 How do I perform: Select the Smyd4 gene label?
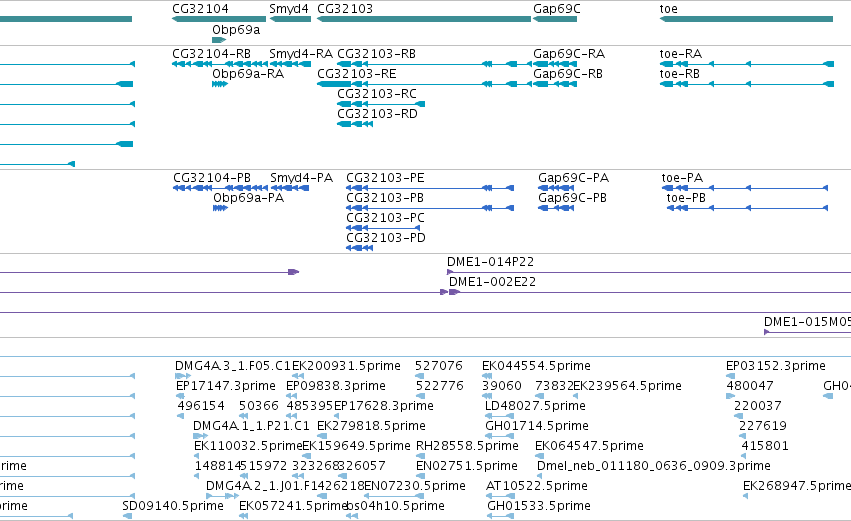(x=289, y=9)
